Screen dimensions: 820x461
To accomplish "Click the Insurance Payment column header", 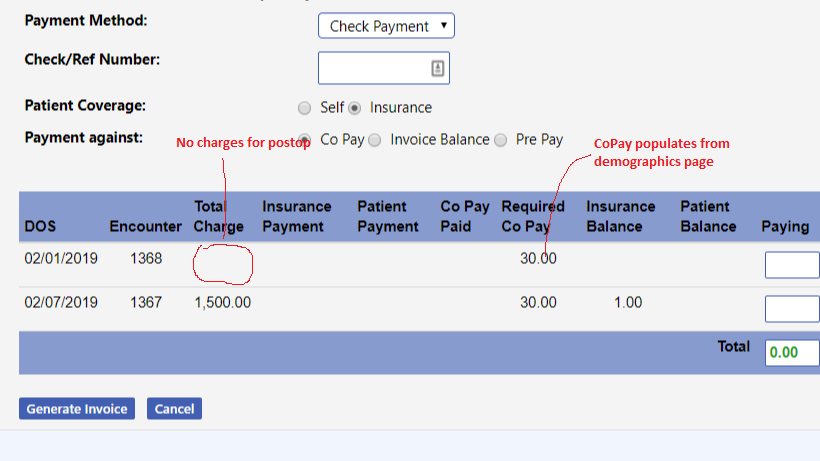I will tap(297, 216).
